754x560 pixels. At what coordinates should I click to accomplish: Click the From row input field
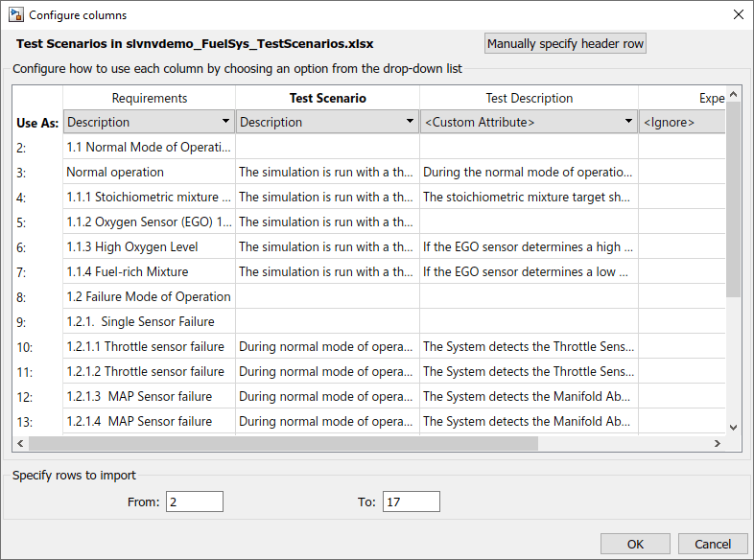tap(194, 502)
